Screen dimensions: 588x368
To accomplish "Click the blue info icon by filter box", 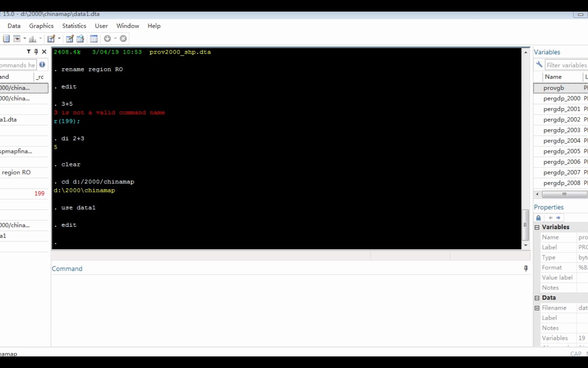I will pos(42,64).
